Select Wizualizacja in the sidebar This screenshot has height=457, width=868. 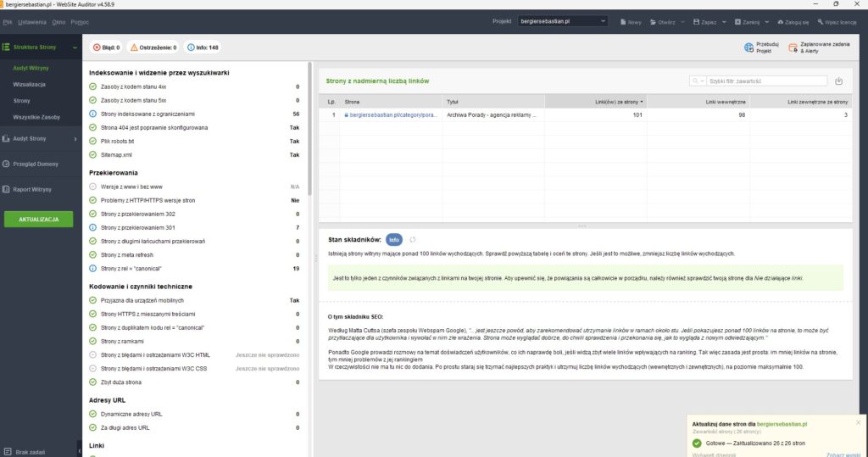click(30, 85)
